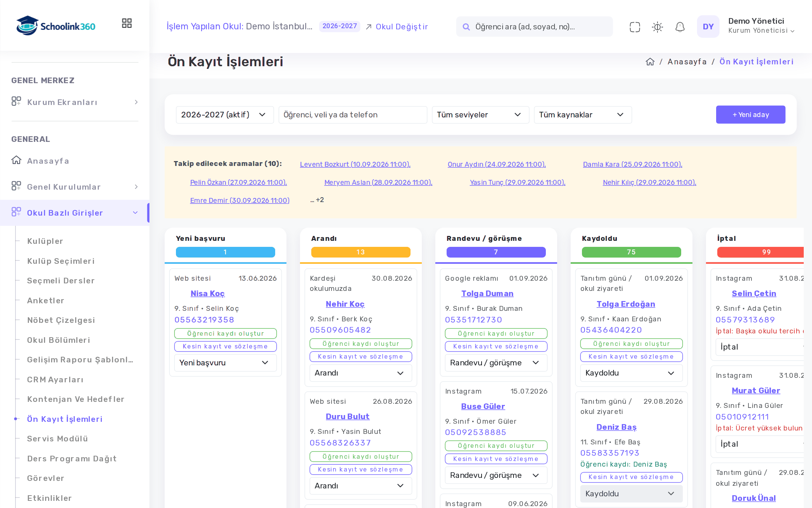Open Nöbet Çizelgesi sidebar item
812x508 pixels.
click(x=61, y=320)
